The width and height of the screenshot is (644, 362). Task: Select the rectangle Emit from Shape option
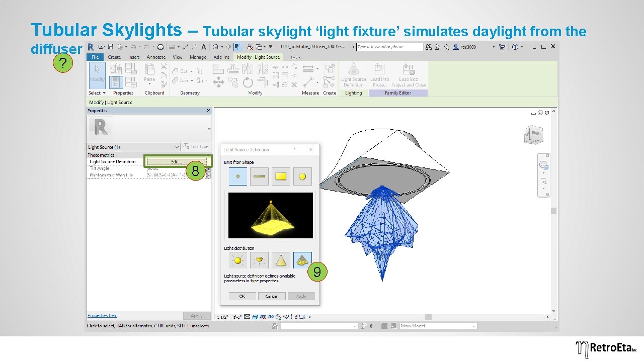[280, 176]
